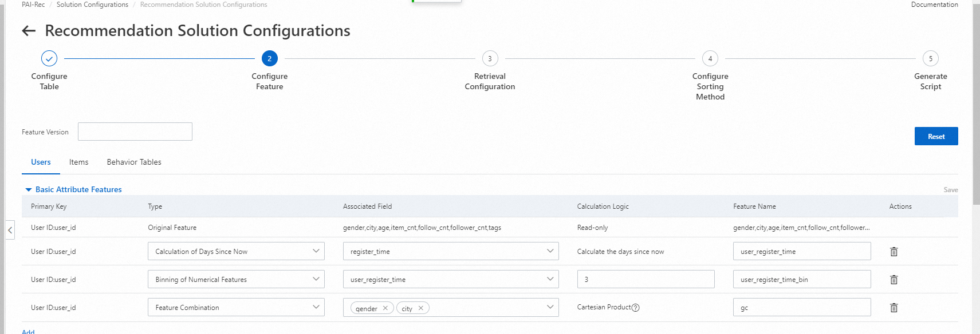The height and width of the screenshot is (334, 980).
Task: Open the Binning of Numerical Features dropdown
Action: click(x=236, y=280)
